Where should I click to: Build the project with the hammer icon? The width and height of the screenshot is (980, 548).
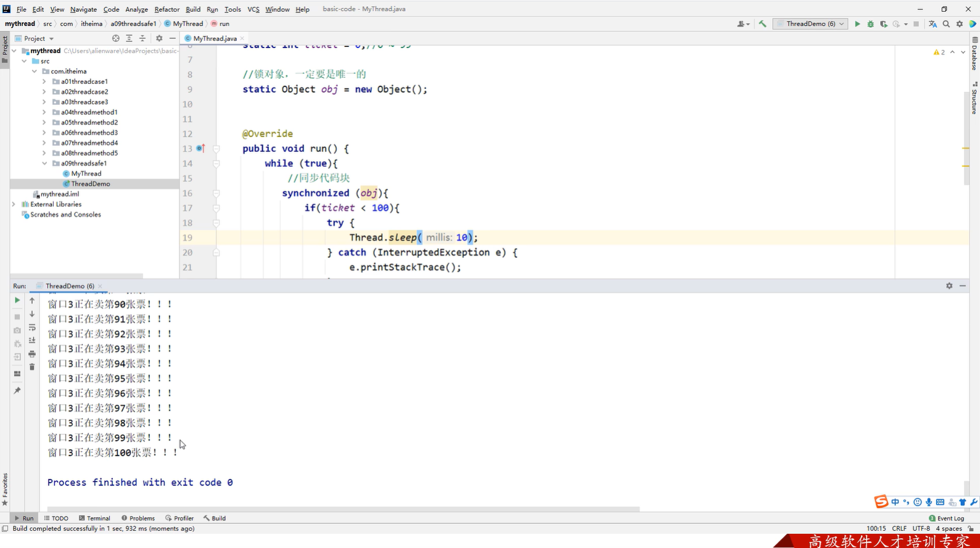coord(763,24)
